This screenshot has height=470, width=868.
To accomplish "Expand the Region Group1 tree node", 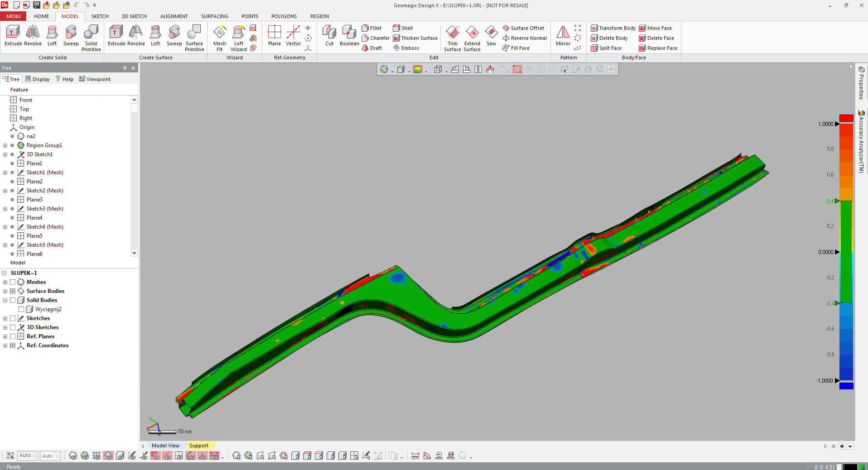I will tap(5, 145).
